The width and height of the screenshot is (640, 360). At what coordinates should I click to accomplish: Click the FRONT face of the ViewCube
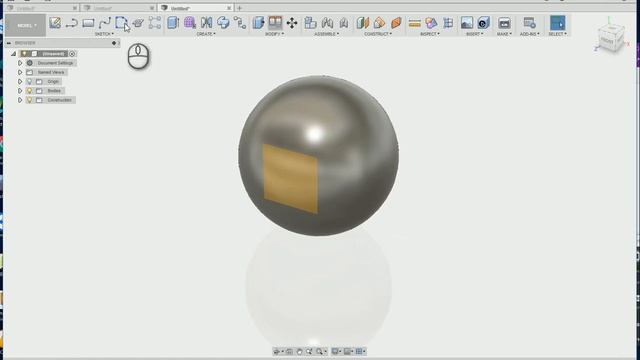607,41
